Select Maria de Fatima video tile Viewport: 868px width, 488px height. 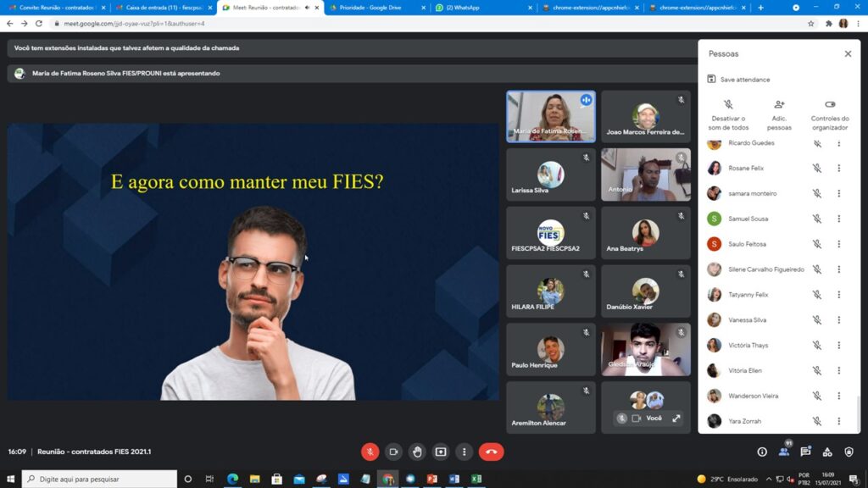coord(551,117)
